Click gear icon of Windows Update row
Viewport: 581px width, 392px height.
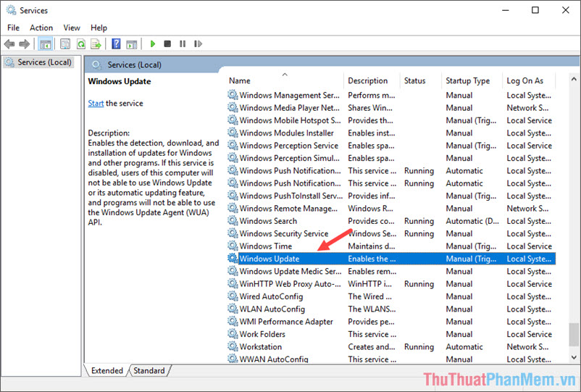coord(233,258)
